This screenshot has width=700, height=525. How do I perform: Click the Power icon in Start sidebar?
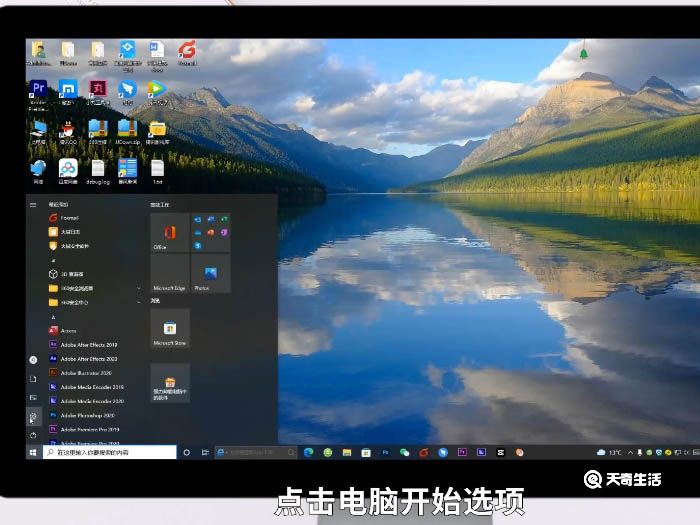[33, 435]
